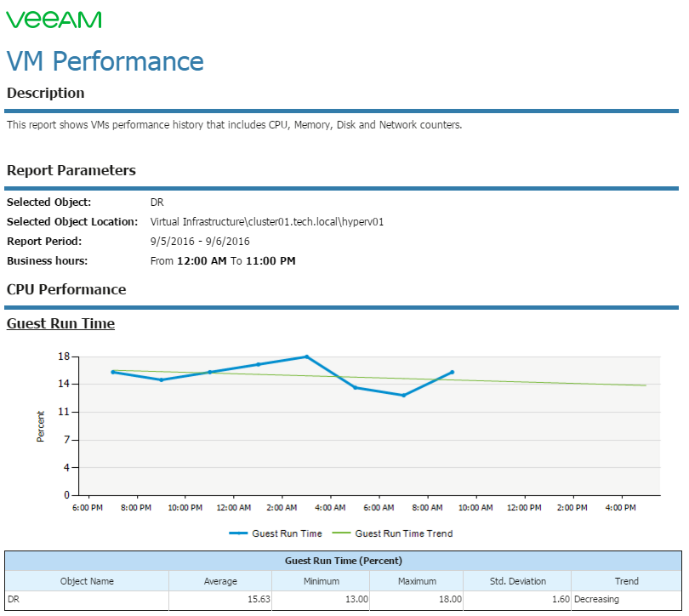Screen dimensions: 689x616
Task: Click the VM Performance report title
Action: coord(105,61)
